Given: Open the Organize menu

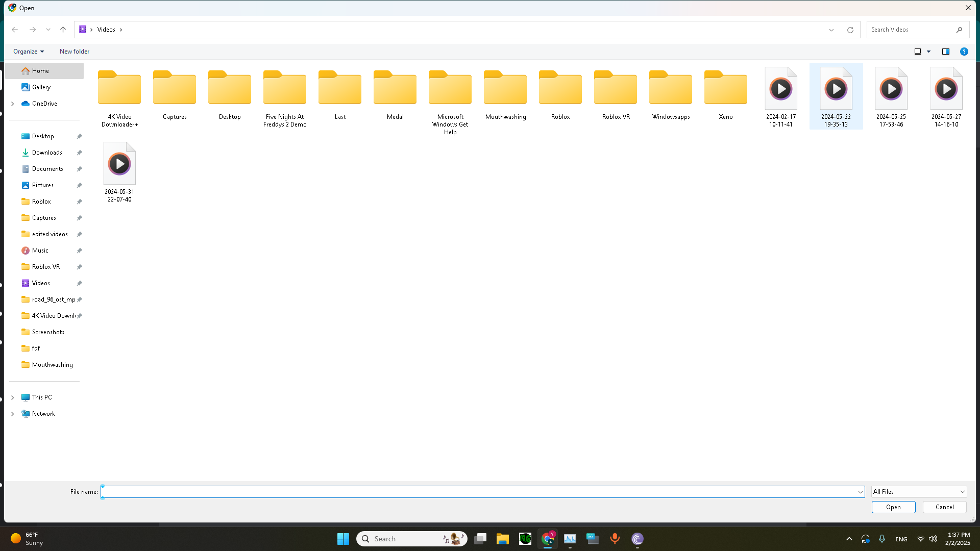Looking at the screenshot, I should point(29,52).
